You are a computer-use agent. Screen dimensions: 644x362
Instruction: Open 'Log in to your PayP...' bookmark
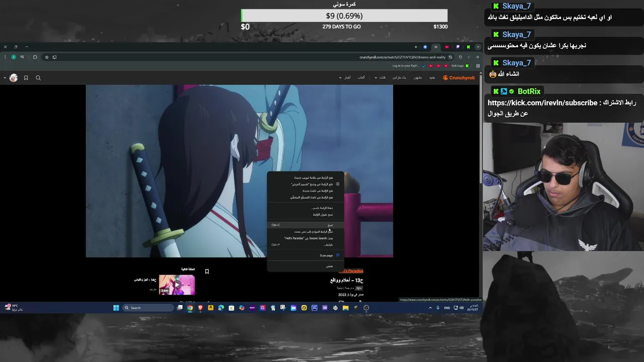[409, 66]
